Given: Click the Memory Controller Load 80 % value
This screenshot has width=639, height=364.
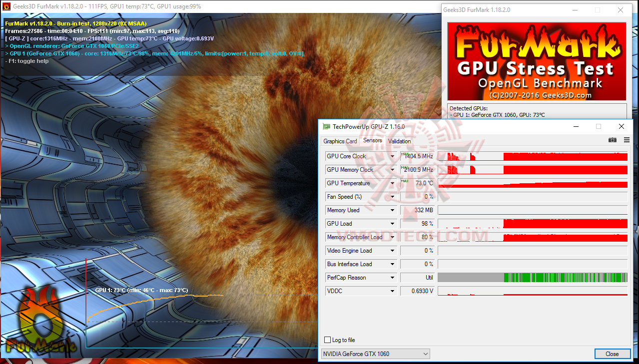Looking at the screenshot, I should 418,237.
